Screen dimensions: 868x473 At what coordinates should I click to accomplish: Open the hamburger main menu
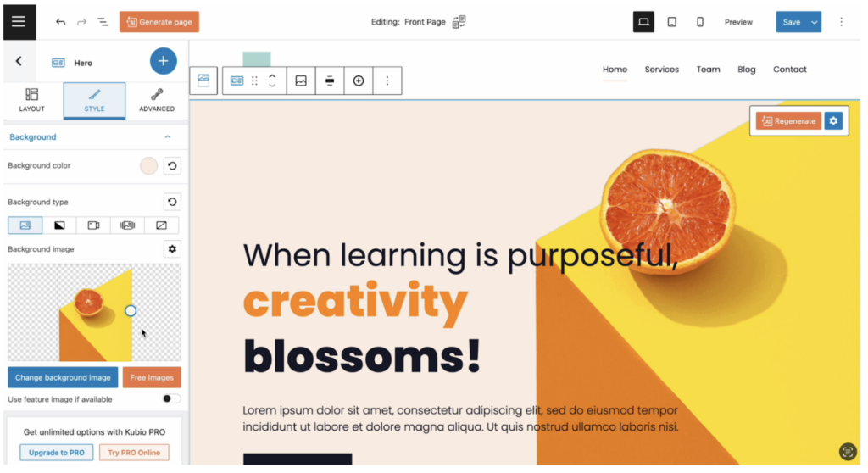click(x=18, y=21)
